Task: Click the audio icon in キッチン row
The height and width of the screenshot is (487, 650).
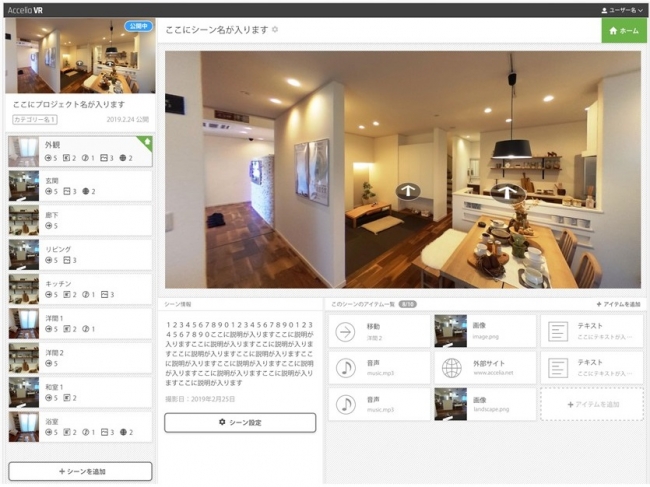Action: click(88, 295)
